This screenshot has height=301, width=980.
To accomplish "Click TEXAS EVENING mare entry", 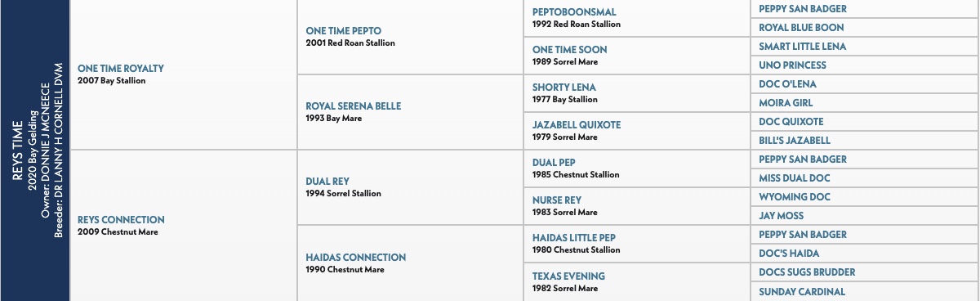I will tap(568, 276).
